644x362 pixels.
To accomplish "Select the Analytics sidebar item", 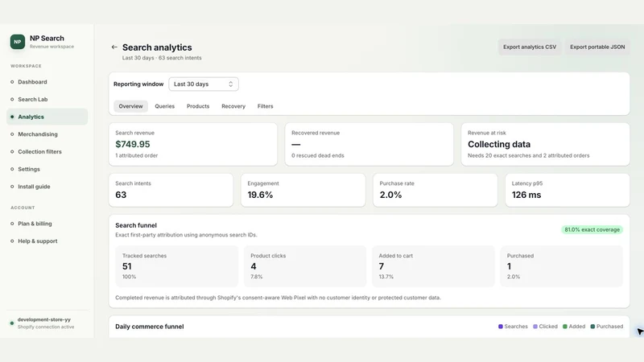I will point(47,117).
